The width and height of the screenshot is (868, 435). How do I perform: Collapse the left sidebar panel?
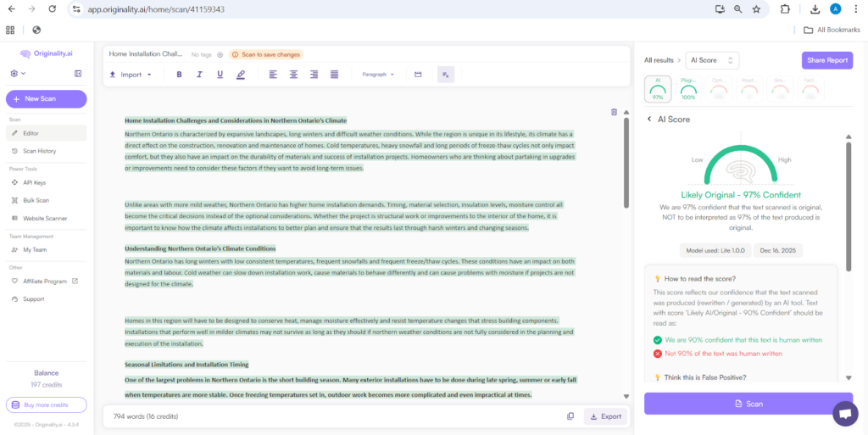tap(78, 74)
